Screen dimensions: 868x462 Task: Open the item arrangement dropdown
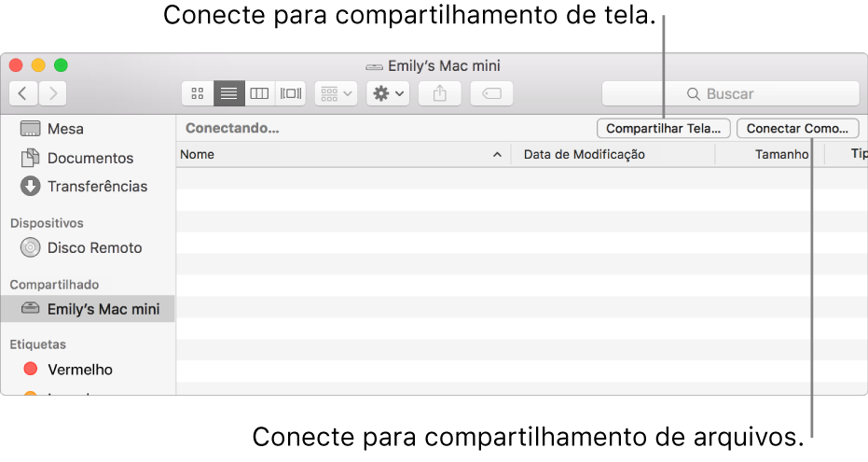[x=336, y=93]
